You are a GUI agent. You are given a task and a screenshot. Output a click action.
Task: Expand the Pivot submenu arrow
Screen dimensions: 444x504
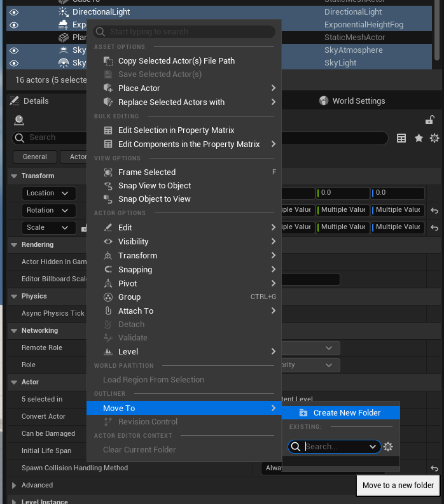tap(273, 283)
